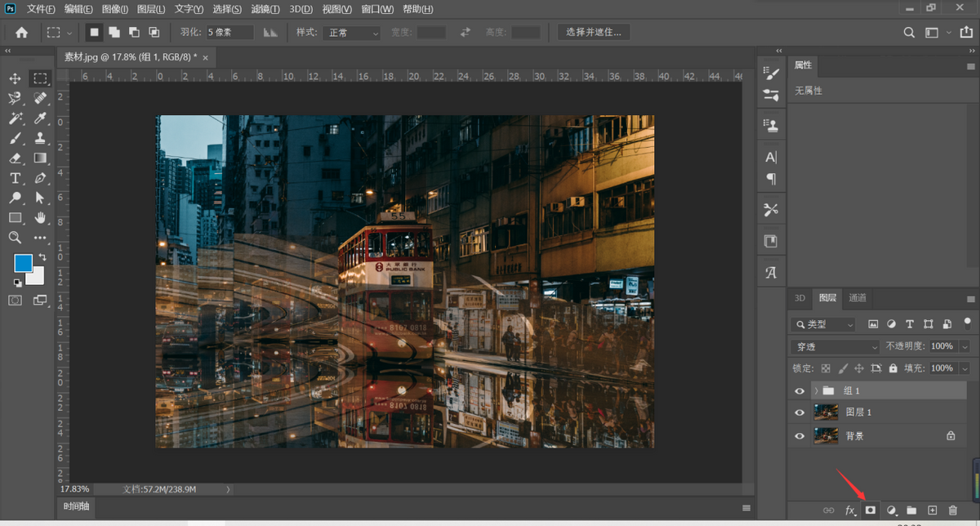Switch to the 通道 tab
980x526 pixels.
pyautogui.click(x=857, y=298)
